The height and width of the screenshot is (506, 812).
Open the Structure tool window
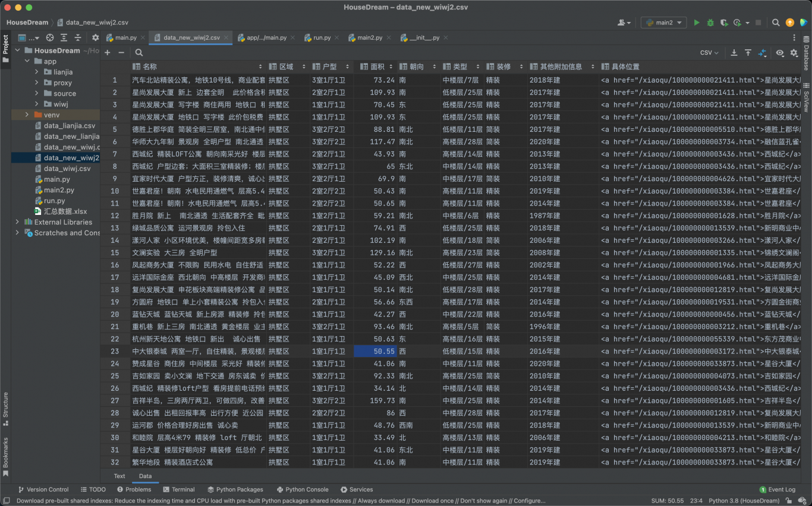coord(5,409)
